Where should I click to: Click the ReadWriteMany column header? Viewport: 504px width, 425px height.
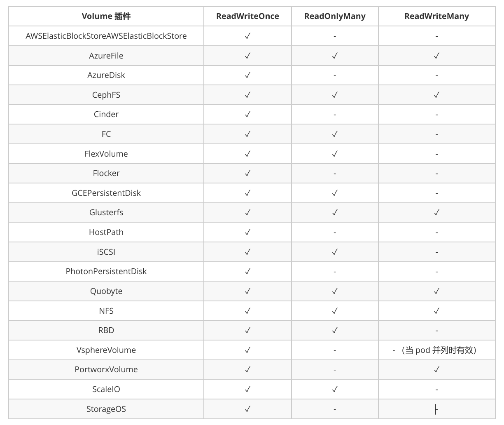(436, 16)
